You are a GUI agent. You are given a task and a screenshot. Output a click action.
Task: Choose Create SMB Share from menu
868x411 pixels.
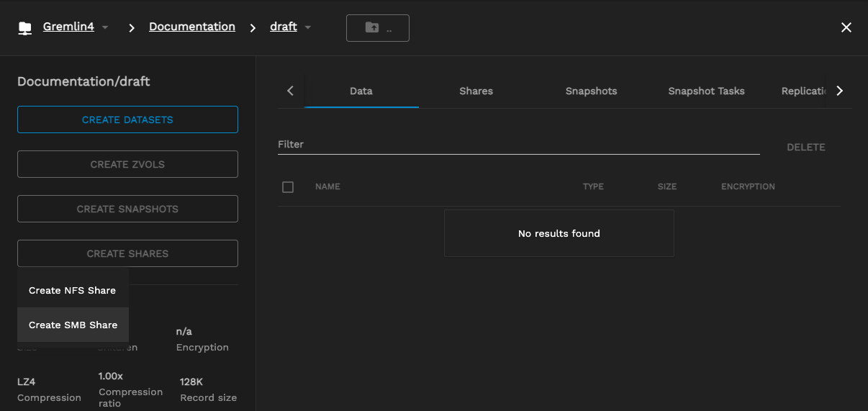(73, 325)
